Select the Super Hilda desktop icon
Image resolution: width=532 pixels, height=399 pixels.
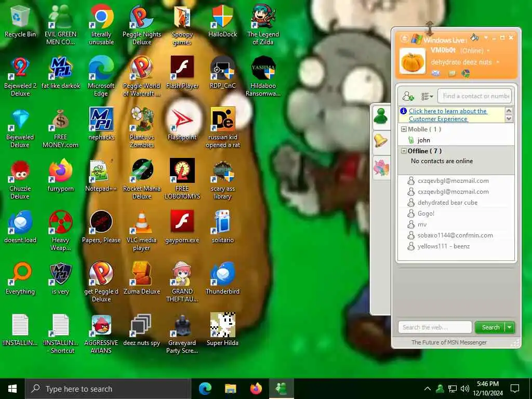(x=222, y=330)
